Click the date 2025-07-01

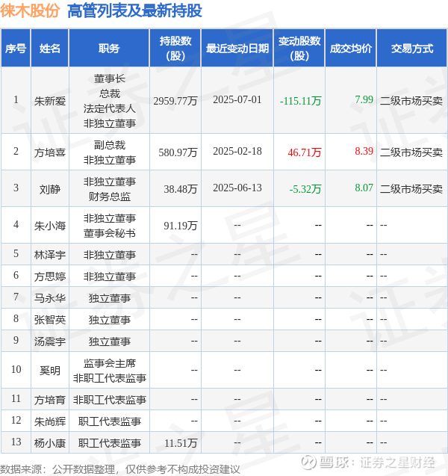point(237,100)
